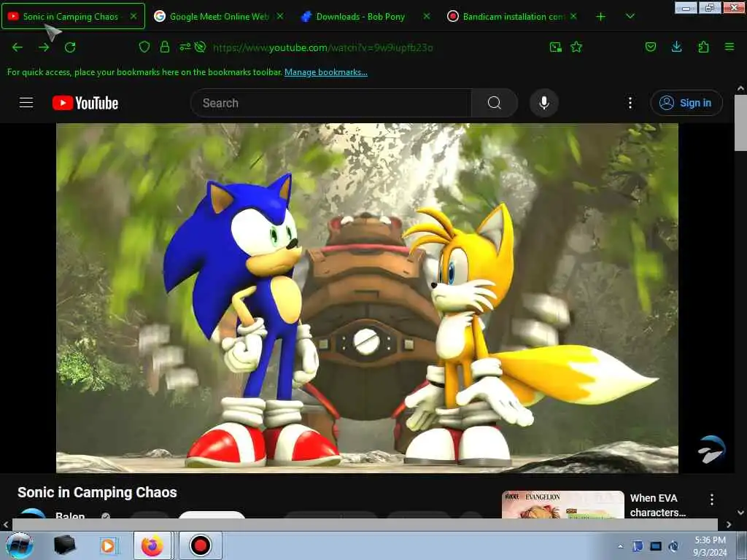Open the Firefox application hamburger menu
This screenshot has width=747, height=560.
point(729,47)
